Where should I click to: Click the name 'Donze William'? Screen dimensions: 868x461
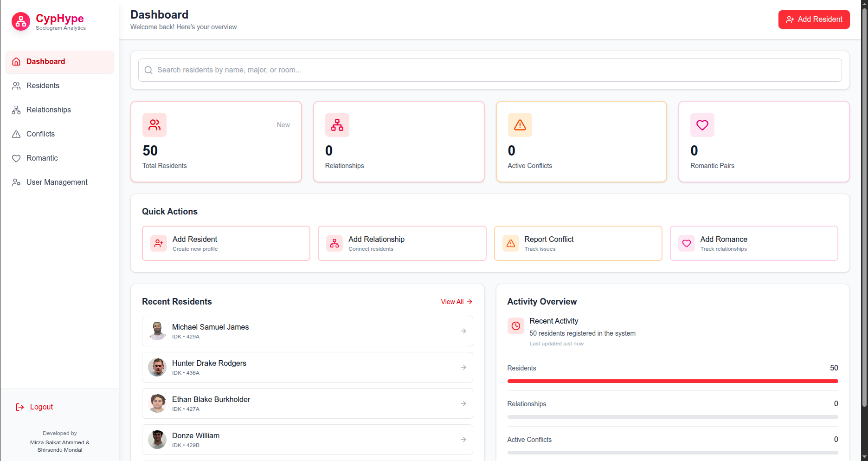point(196,436)
